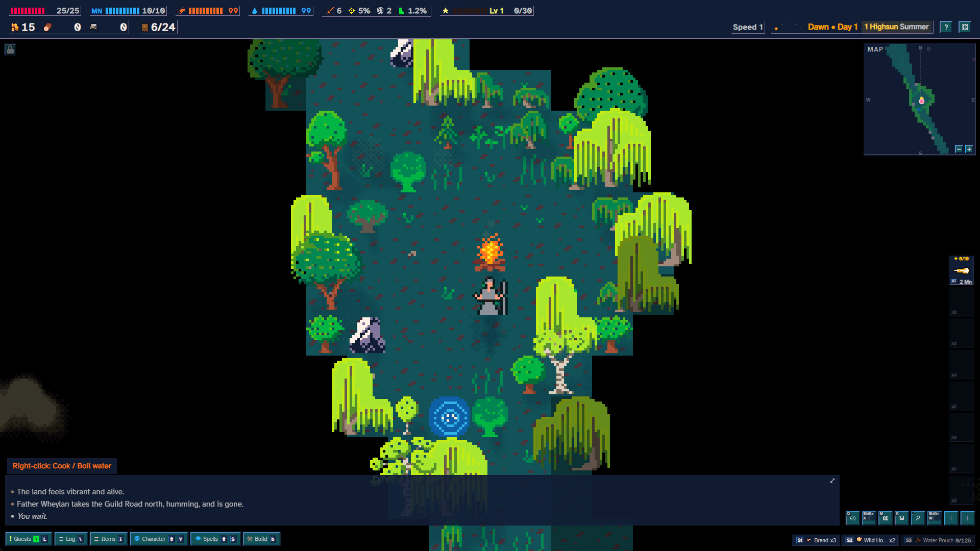
Task: Click the 1 Highsun Summer date label
Action: click(896, 27)
